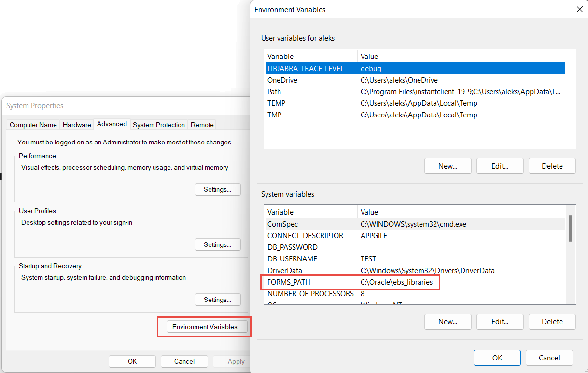Click the C:\WINDOWS\system32\cmd.exe value cell
Viewport: 588px width, 373px height.
(x=413, y=224)
